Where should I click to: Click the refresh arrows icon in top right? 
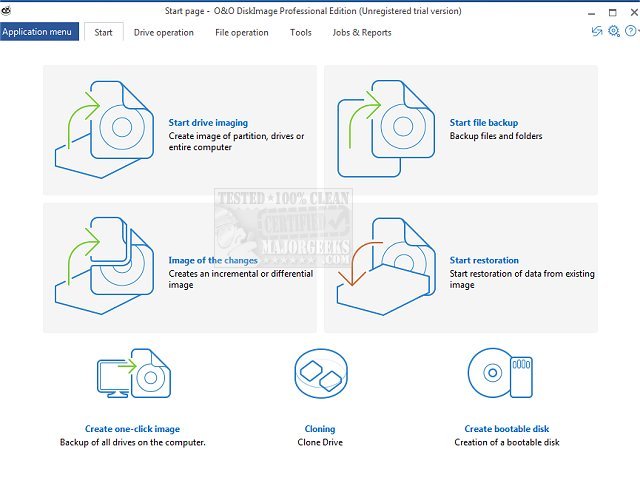597,31
